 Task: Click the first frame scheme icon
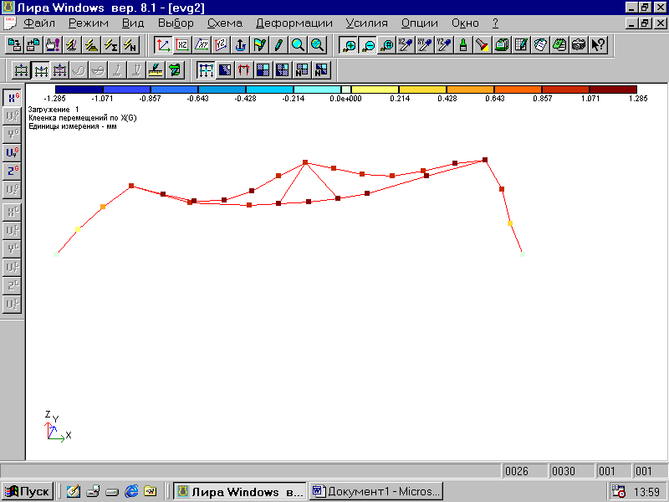[x=21, y=70]
